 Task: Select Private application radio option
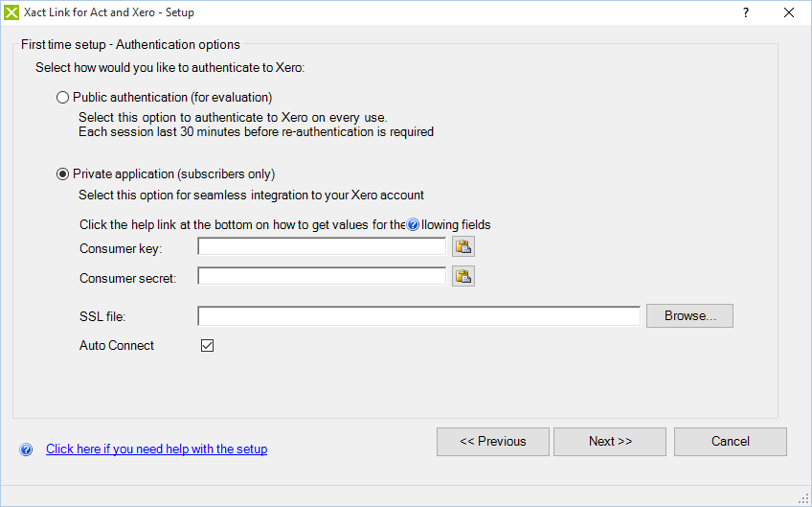pyautogui.click(x=63, y=173)
